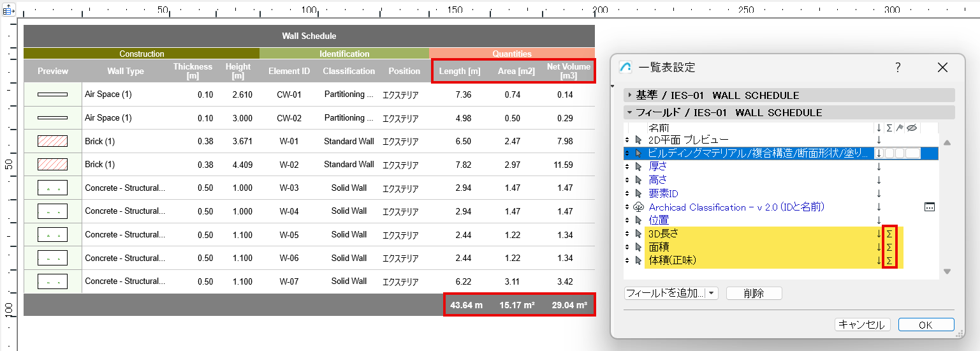Toggle the sum checkbox on the selected ビルディングマテリアル row
Screen dimensions: 980x351
click(x=889, y=153)
